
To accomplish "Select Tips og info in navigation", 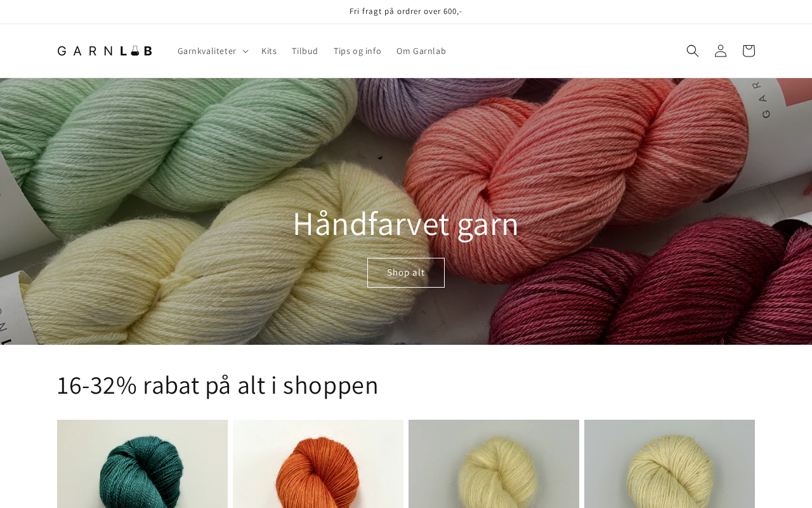I will (357, 51).
